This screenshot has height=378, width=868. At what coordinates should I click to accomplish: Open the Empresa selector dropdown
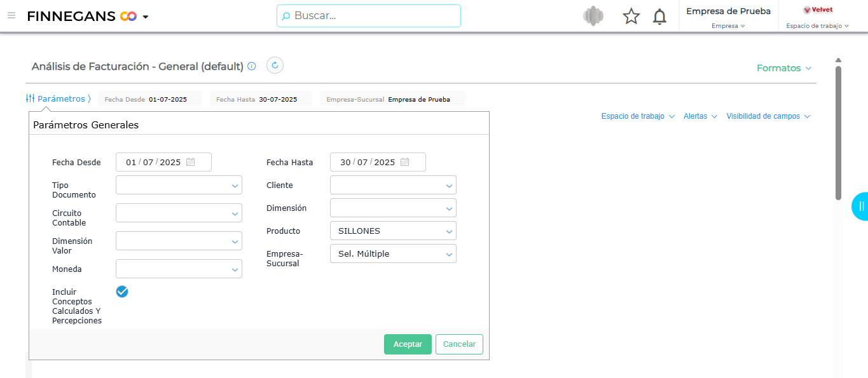pyautogui.click(x=728, y=26)
